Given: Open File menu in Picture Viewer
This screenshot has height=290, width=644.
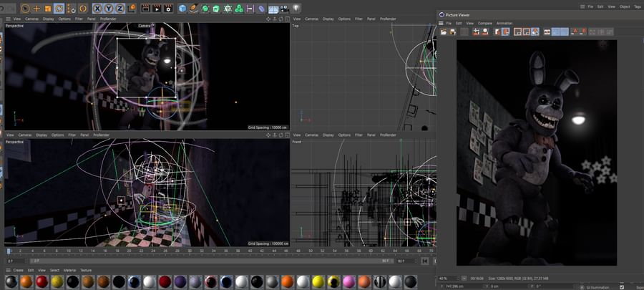Looking at the screenshot, I should pyautogui.click(x=449, y=24).
